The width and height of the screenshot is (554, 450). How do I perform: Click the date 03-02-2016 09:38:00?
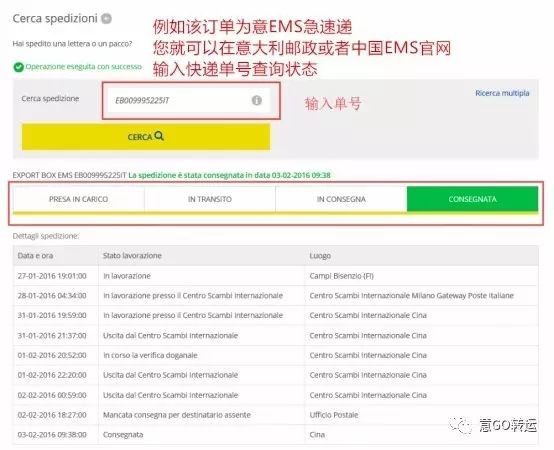point(52,434)
